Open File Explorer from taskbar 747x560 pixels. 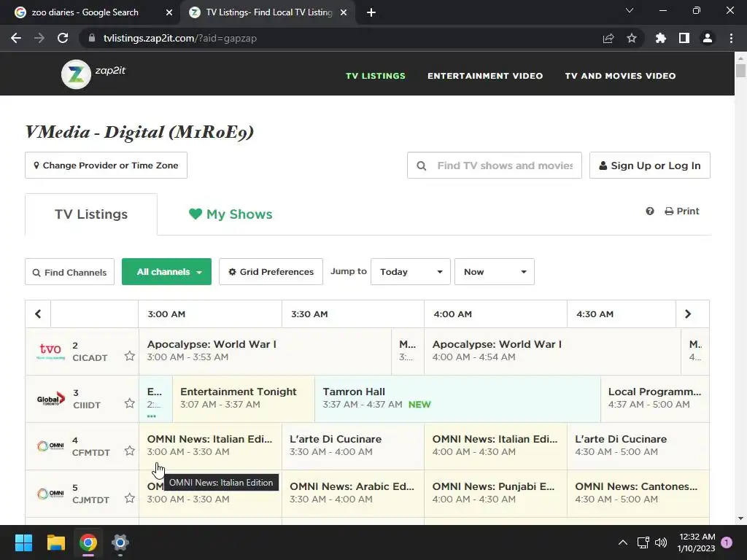point(55,542)
